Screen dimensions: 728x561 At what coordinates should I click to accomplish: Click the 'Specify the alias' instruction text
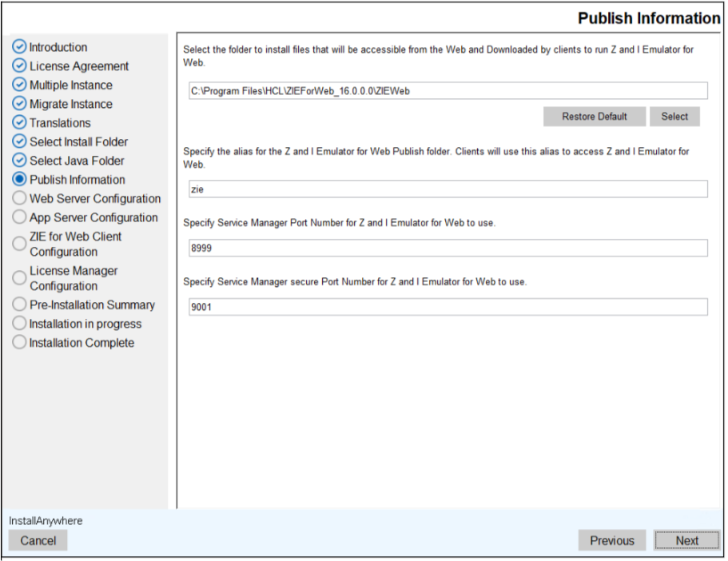click(436, 157)
